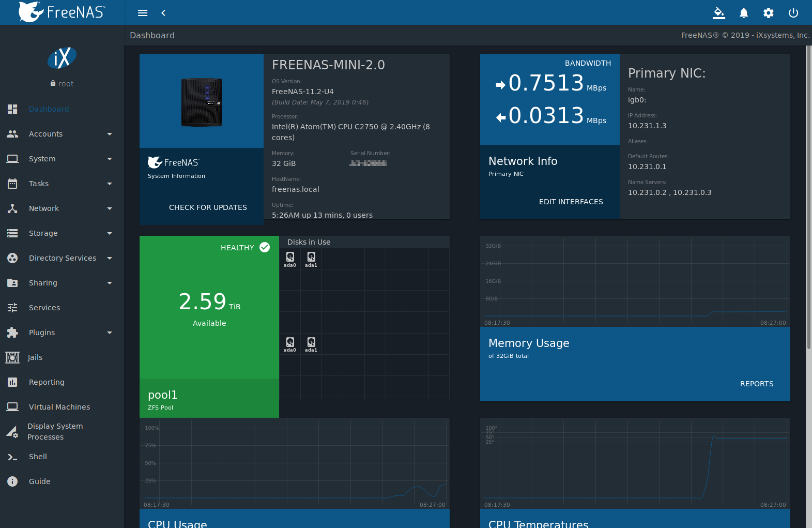Expand the Plugins menu arrow

(110, 333)
